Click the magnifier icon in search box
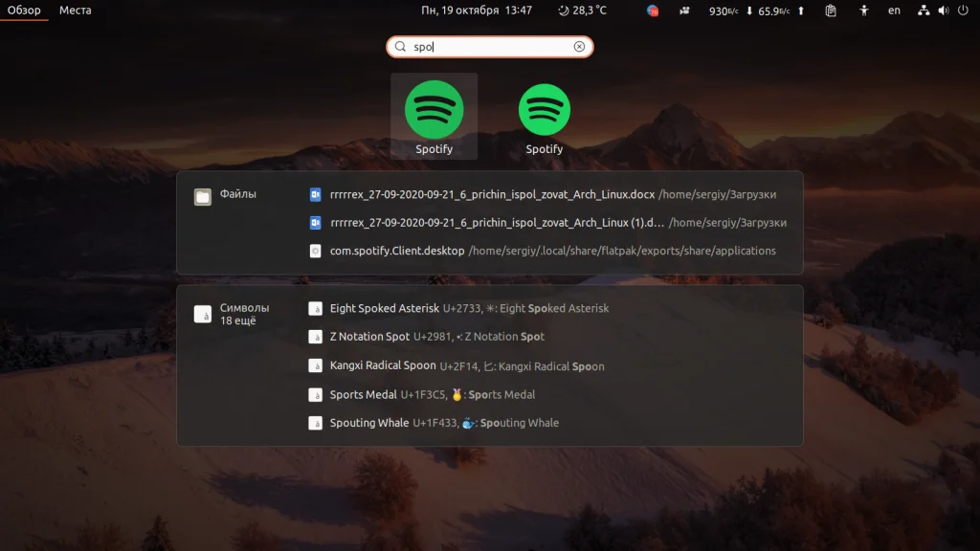Image resolution: width=980 pixels, height=551 pixels. [x=401, y=47]
